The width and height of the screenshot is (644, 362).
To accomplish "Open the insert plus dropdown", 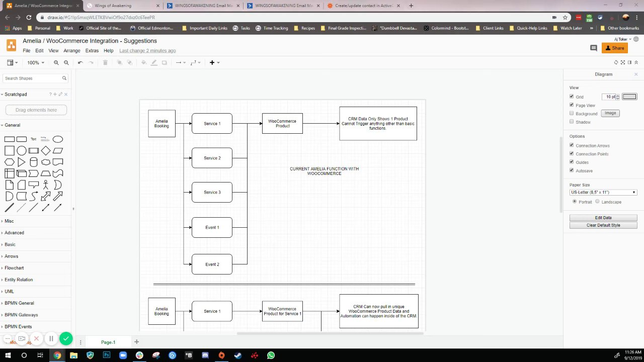I will tap(214, 63).
